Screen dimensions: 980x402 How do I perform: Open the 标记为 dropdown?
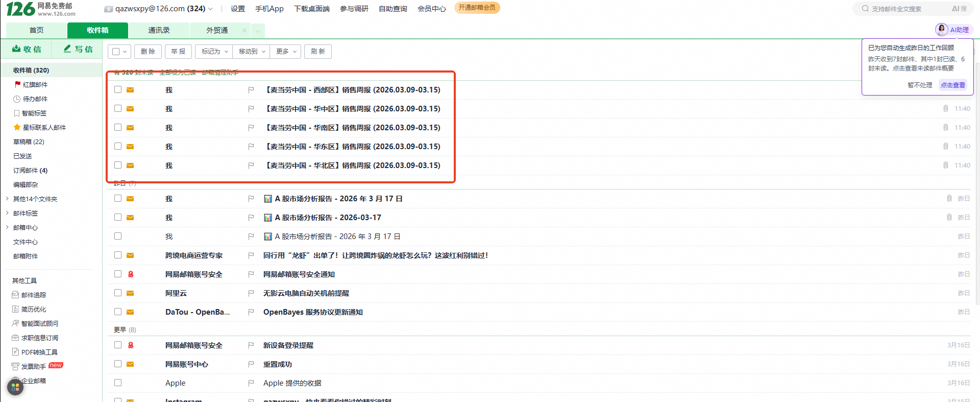pos(214,52)
